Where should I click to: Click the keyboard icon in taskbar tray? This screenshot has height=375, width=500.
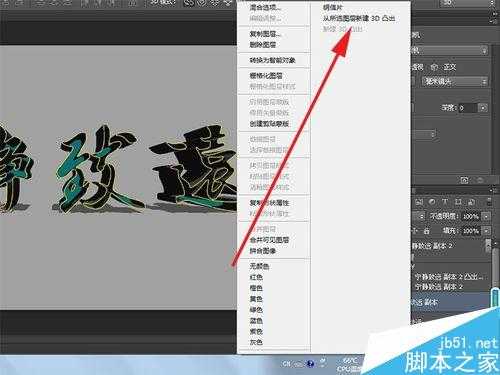click(x=299, y=364)
